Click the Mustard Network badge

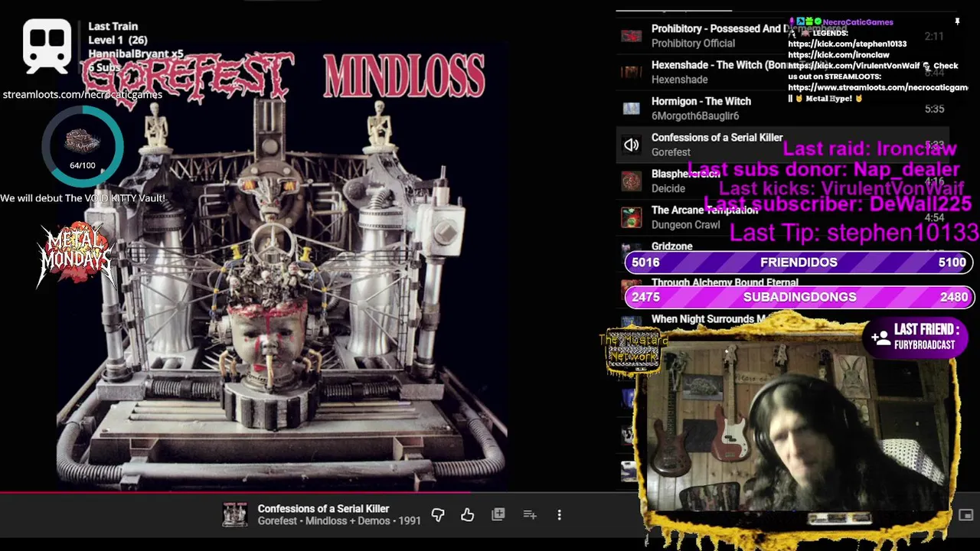click(x=632, y=352)
